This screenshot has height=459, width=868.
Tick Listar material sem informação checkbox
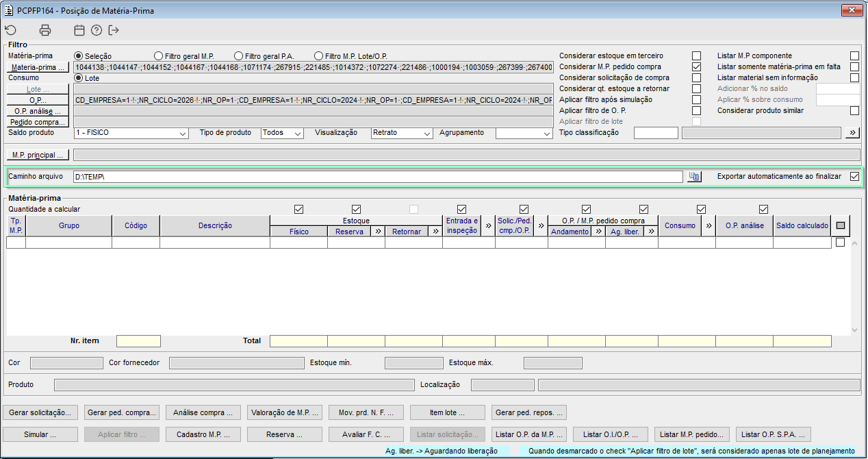pyautogui.click(x=854, y=77)
